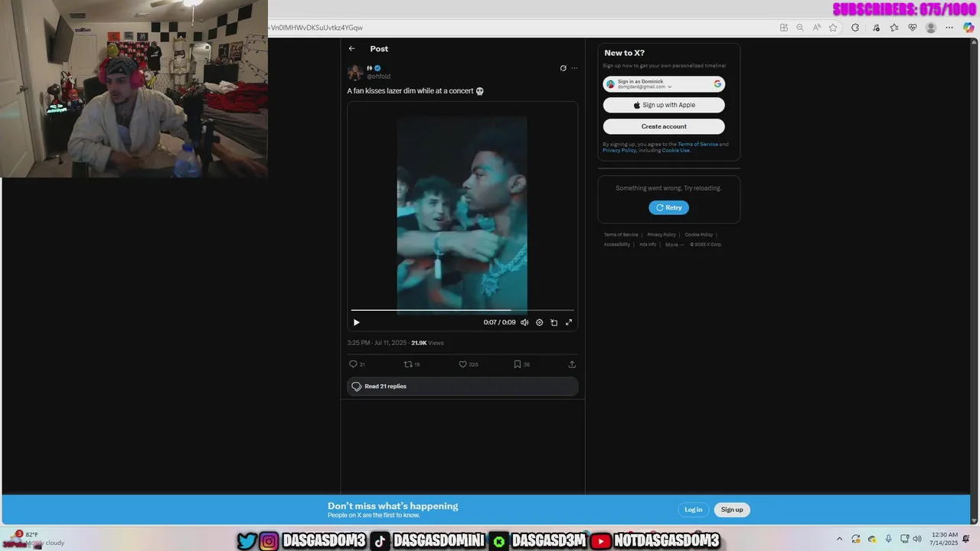
Task: Toggle picture-in-picture for the video
Action: 554,322
